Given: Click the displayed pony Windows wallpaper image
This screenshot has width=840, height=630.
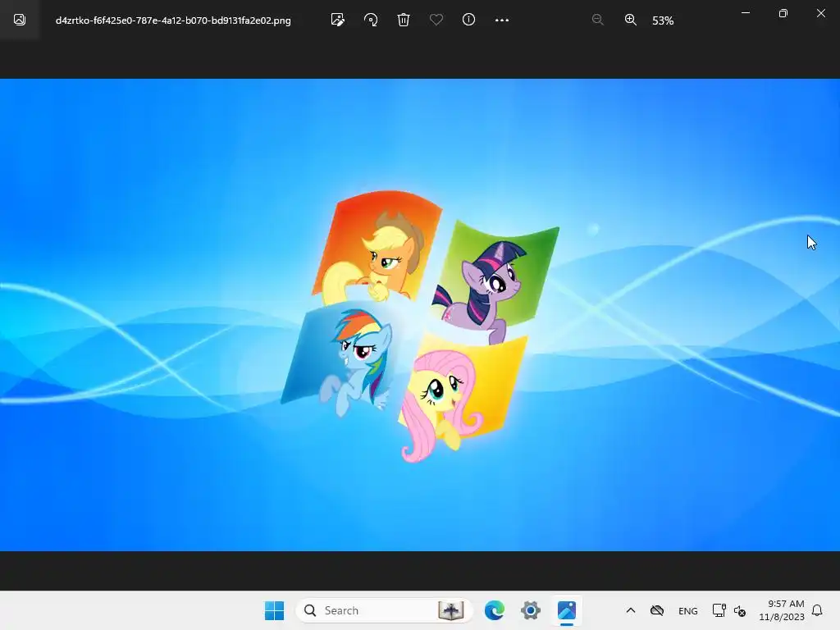Looking at the screenshot, I should (x=420, y=314).
